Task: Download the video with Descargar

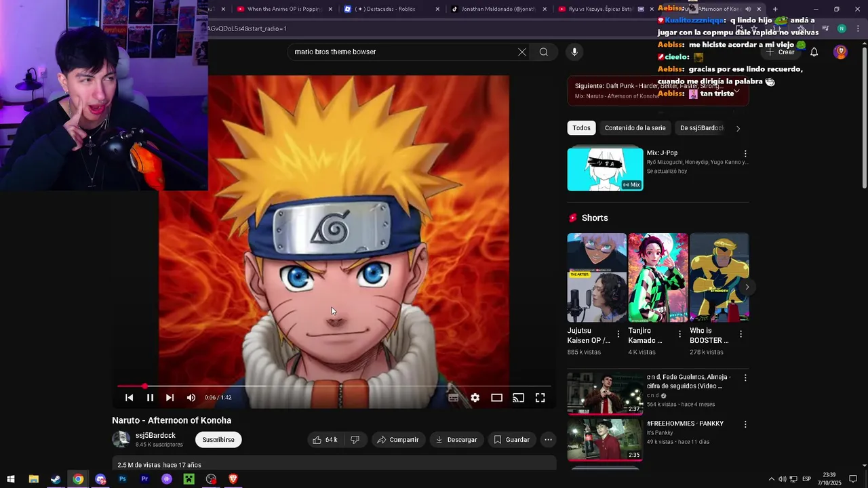Action: pyautogui.click(x=456, y=440)
